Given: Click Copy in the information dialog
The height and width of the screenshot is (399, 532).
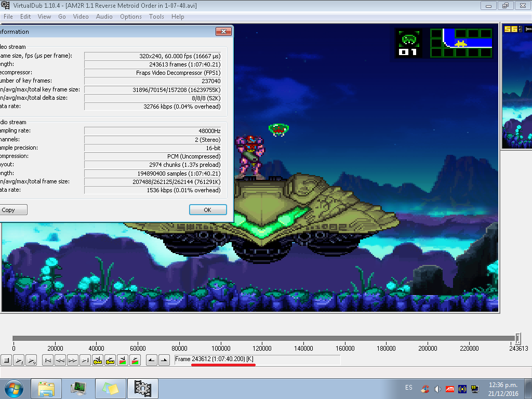Looking at the screenshot, I should pos(13,210).
